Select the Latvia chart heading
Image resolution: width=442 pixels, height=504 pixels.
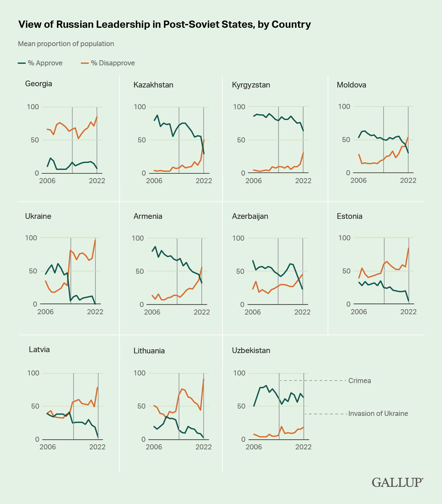[39, 350]
